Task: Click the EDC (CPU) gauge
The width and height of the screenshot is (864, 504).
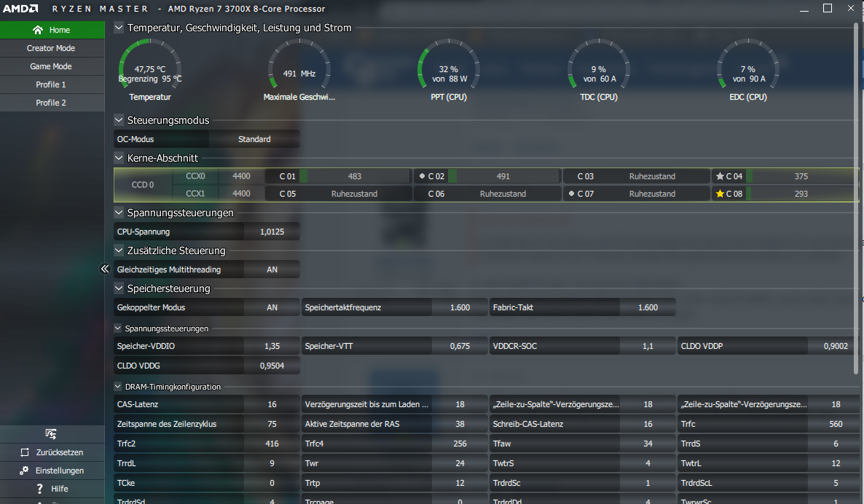Action: pyautogui.click(x=748, y=65)
